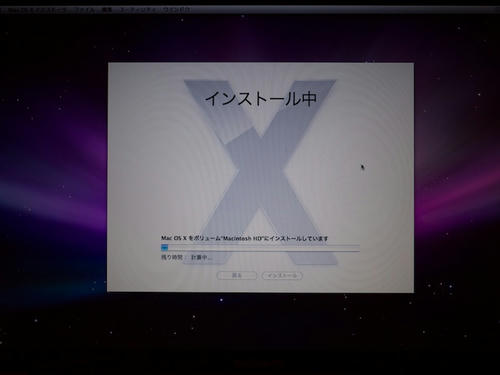The height and width of the screenshot is (375, 500).
Task: Open the ウインドウ menu in menu bar
Action: click(x=177, y=10)
